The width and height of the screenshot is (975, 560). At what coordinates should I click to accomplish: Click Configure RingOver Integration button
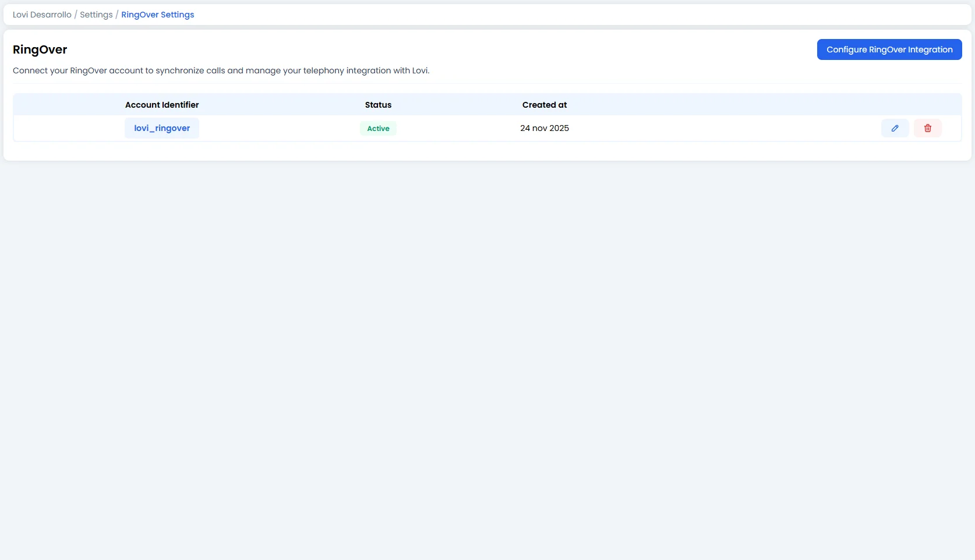pos(889,49)
